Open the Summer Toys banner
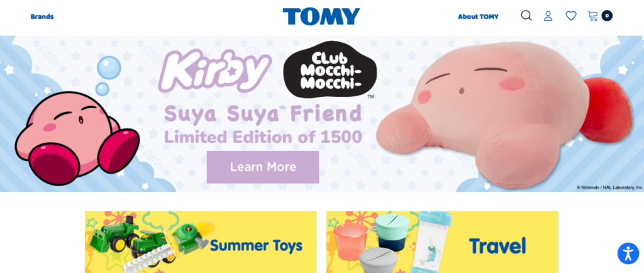 pos(201,242)
